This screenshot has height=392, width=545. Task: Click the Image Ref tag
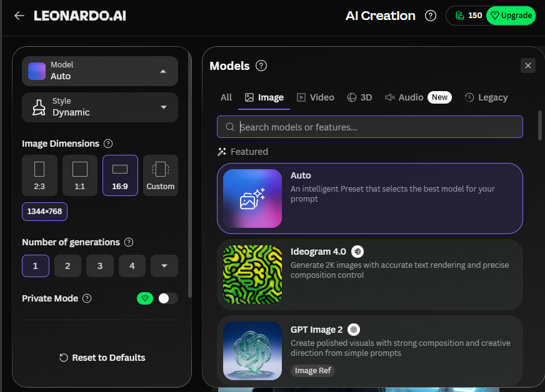click(313, 371)
